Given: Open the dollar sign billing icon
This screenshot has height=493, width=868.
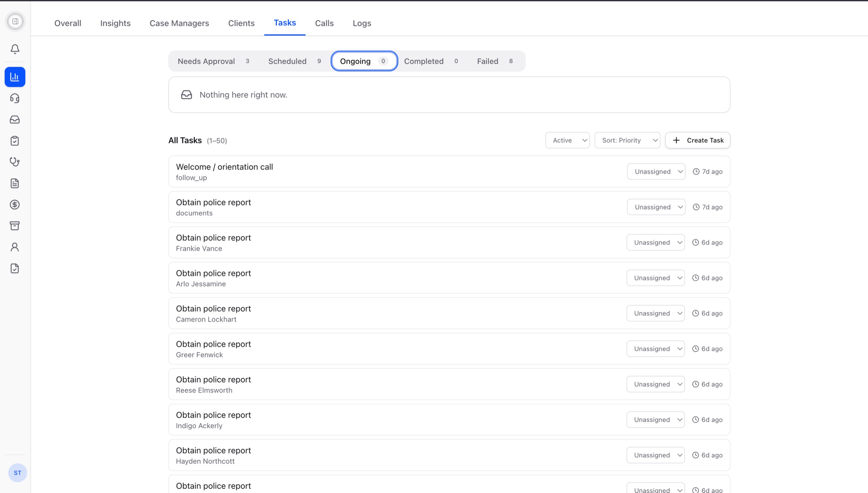Looking at the screenshot, I should coord(15,205).
